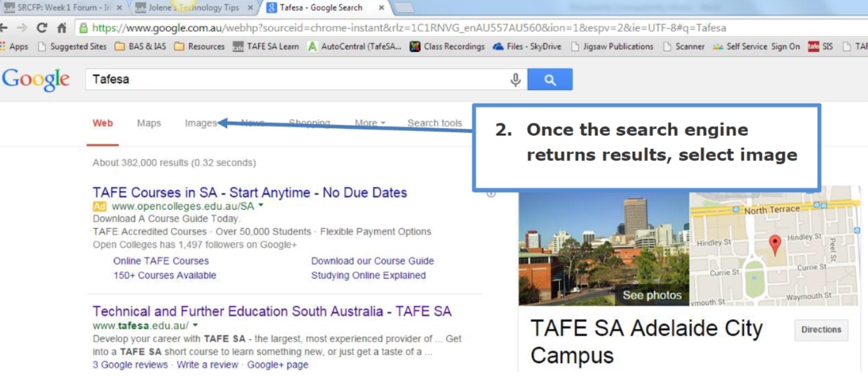
Task: Open the Apps bookmarks shortcut
Action: (x=14, y=46)
